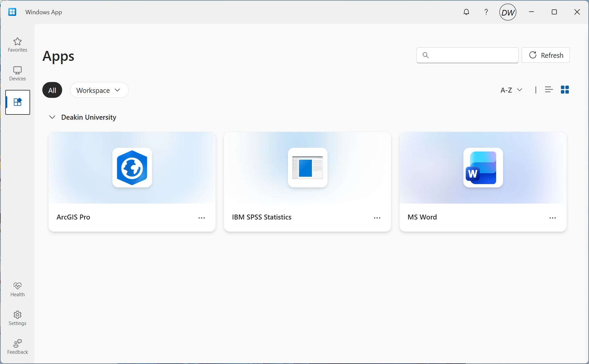
Task: Launch the ArcGIS Pro app
Action: click(132, 168)
